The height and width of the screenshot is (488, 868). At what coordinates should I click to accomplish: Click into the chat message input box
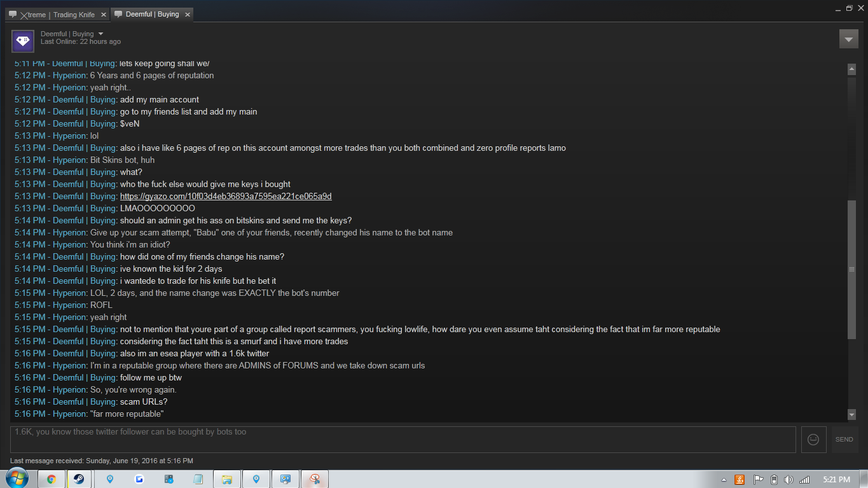(x=403, y=440)
